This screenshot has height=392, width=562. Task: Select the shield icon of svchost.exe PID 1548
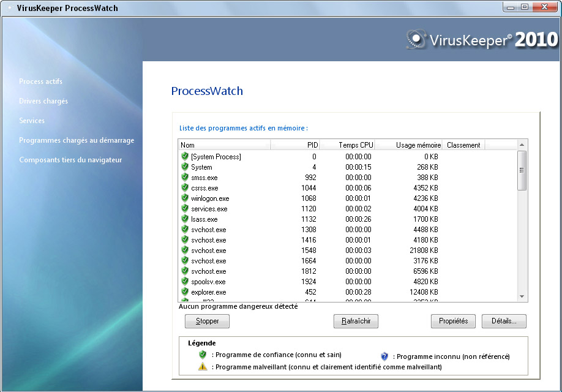pos(185,250)
